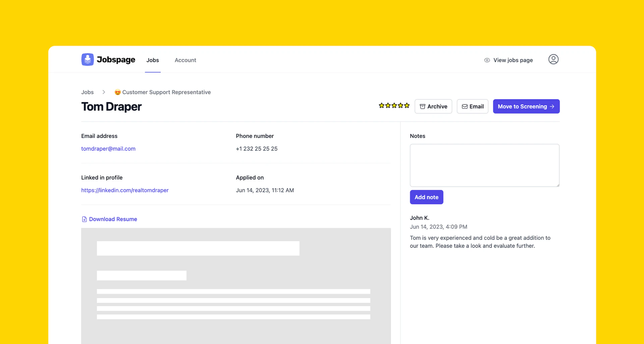Switch to the Jobs tab

153,60
